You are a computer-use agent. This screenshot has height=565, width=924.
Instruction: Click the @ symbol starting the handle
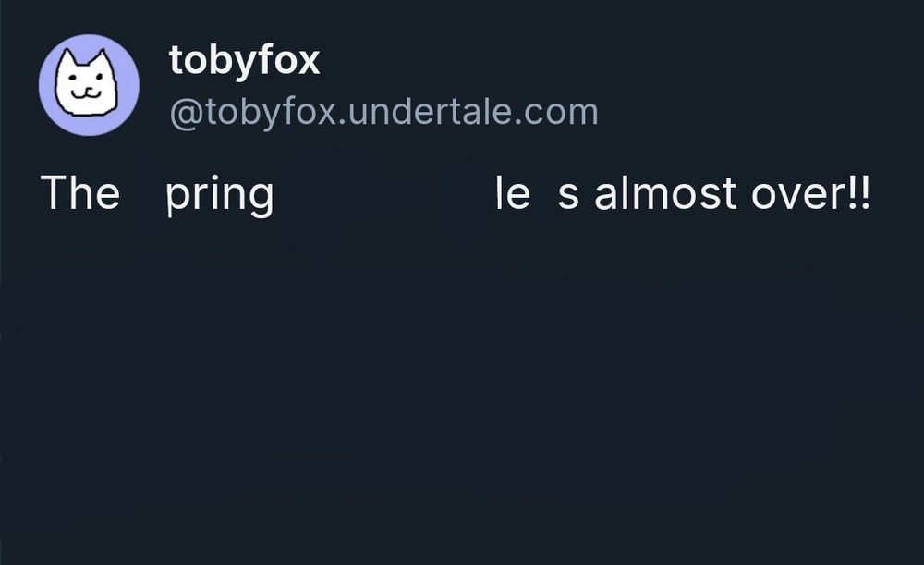[187, 113]
